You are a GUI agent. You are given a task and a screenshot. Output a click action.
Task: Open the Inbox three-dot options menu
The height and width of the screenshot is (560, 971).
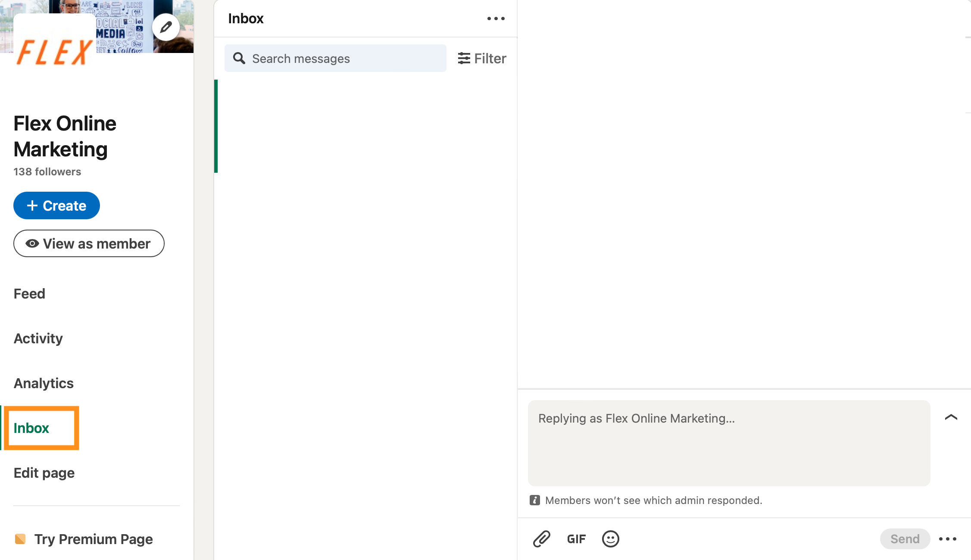(x=496, y=19)
